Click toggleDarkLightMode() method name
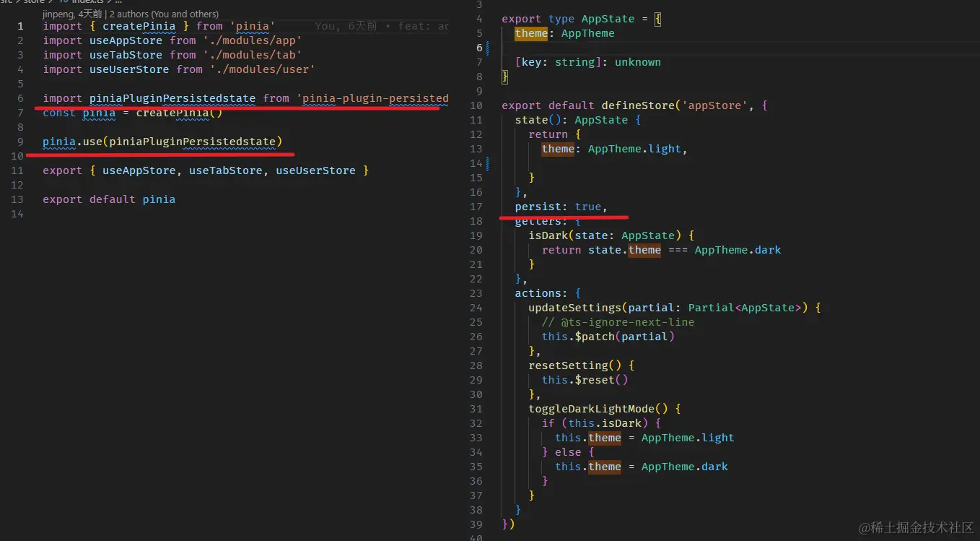 coord(598,409)
